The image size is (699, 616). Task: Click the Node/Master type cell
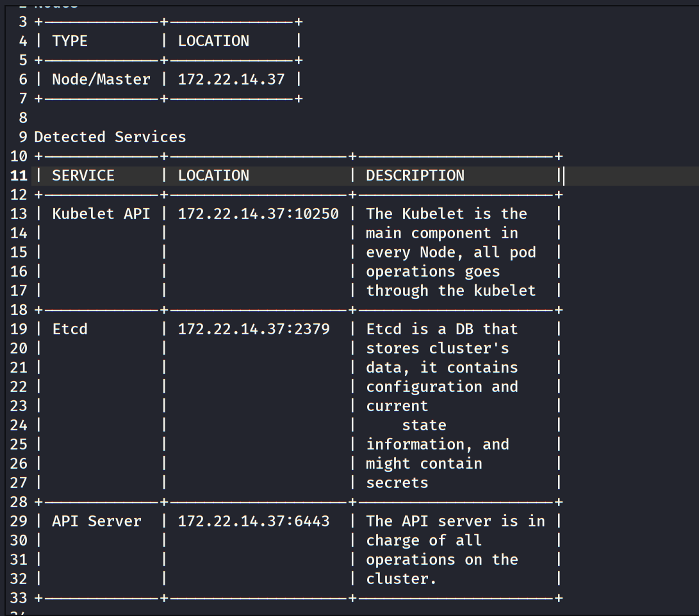click(101, 79)
